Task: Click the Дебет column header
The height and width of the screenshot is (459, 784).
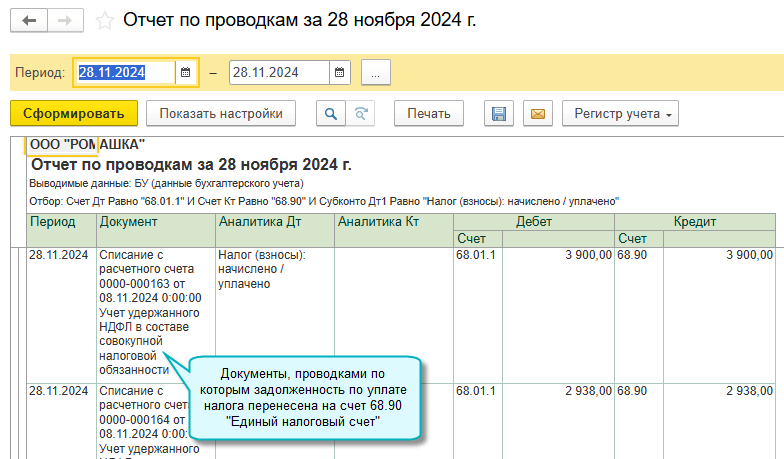Action: tap(534, 222)
